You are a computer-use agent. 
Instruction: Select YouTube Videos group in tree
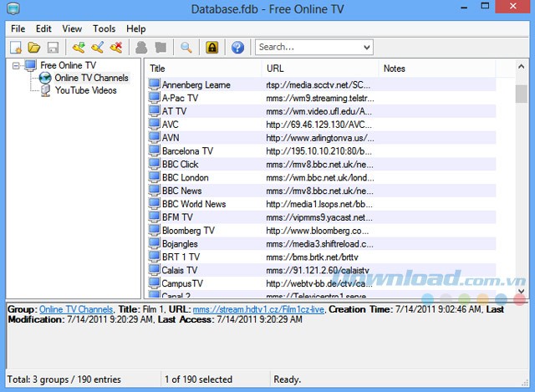click(85, 90)
